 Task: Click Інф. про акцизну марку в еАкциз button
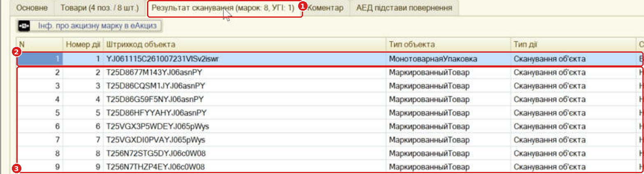[90, 26]
